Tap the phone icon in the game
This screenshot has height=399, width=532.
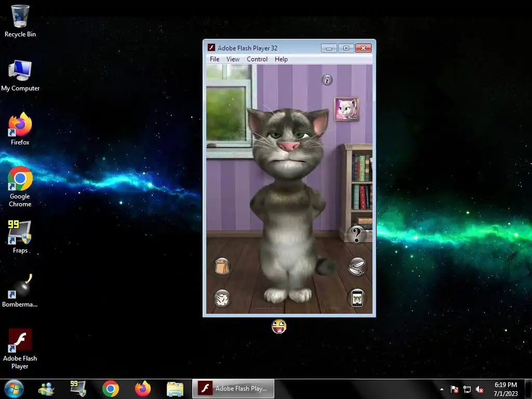(357, 298)
